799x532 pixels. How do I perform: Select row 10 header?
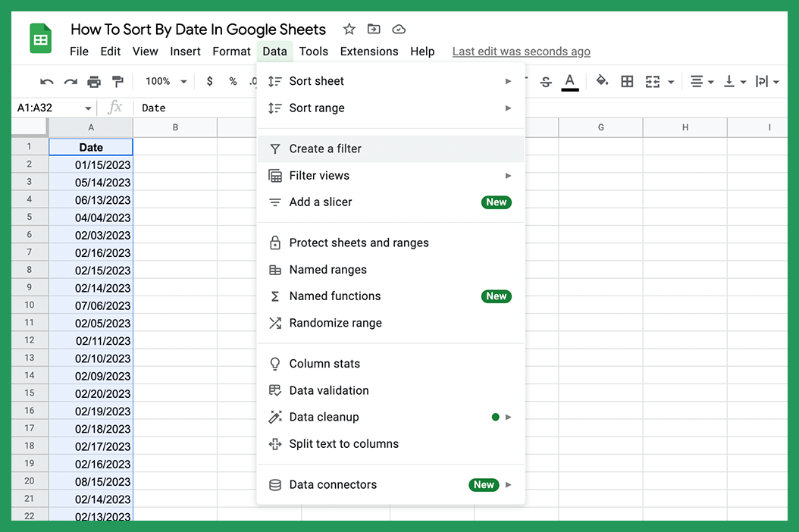[30, 305]
